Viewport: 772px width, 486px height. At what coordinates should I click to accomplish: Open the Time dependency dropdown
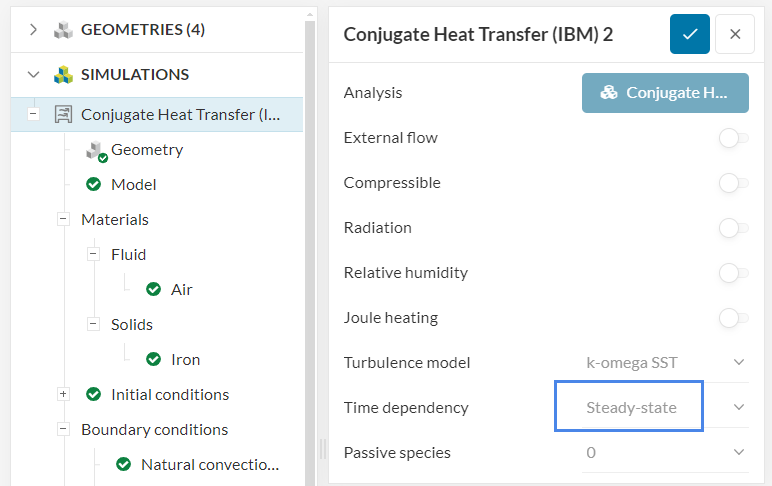[665, 407]
